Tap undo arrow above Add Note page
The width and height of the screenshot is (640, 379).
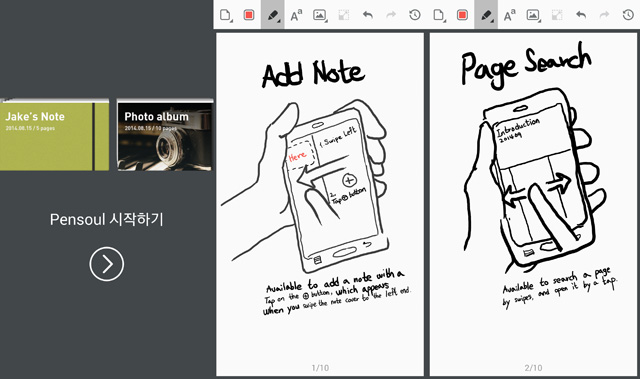[x=368, y=15]
